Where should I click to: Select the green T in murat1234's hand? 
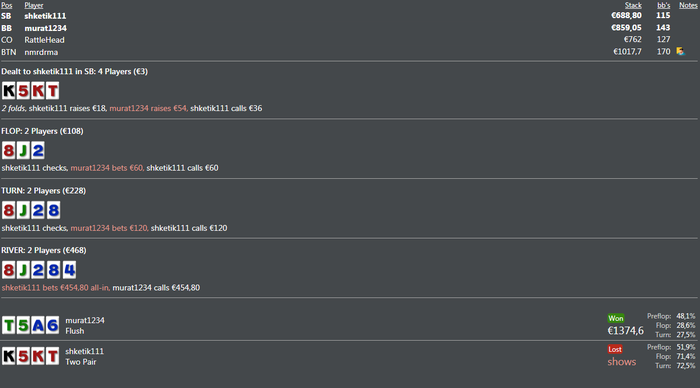click(8, 325)
